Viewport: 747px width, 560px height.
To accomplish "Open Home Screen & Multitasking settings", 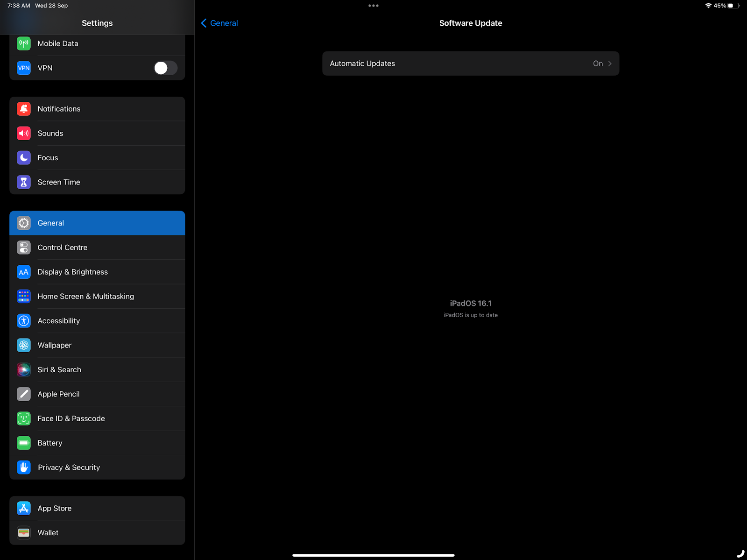I will coord(97,297).
